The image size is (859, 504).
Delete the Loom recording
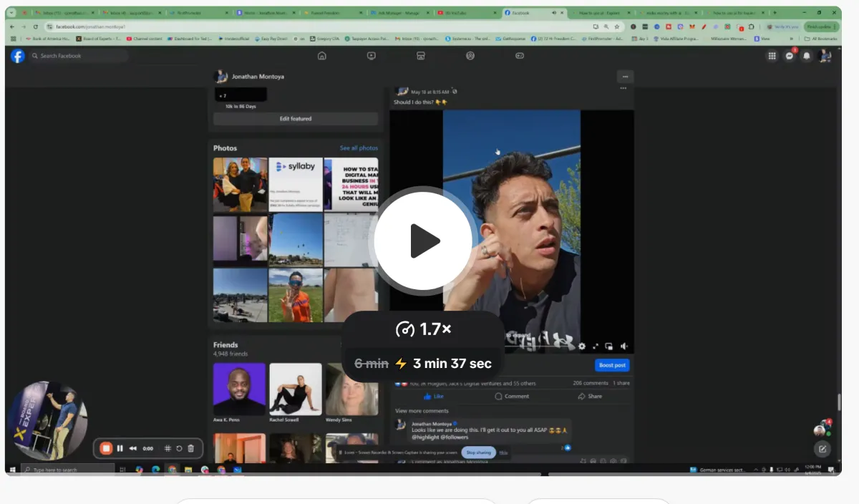190,448
